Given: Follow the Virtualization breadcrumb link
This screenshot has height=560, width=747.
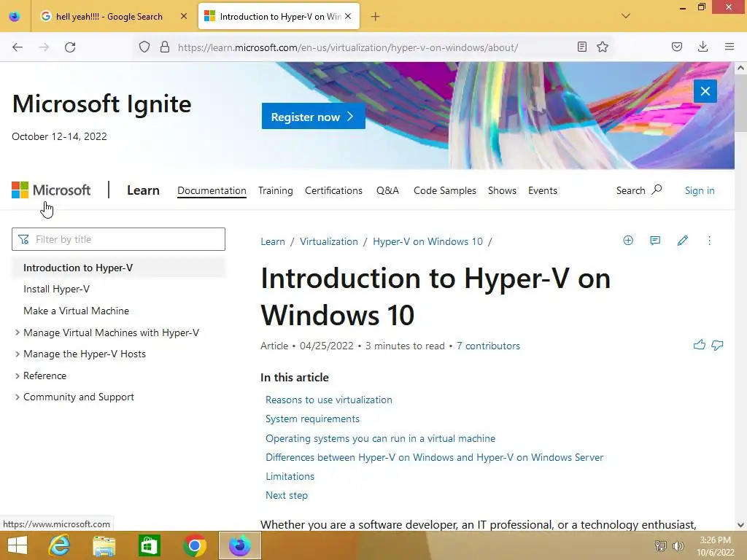Looking at the screenshot, I should pyautogui.click(x=329, y=241).
